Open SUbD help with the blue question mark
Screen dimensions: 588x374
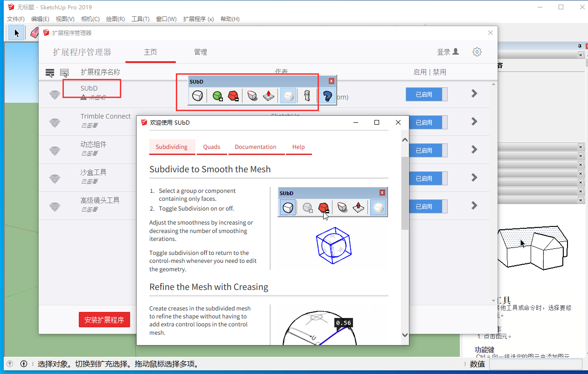pos(327,96)
